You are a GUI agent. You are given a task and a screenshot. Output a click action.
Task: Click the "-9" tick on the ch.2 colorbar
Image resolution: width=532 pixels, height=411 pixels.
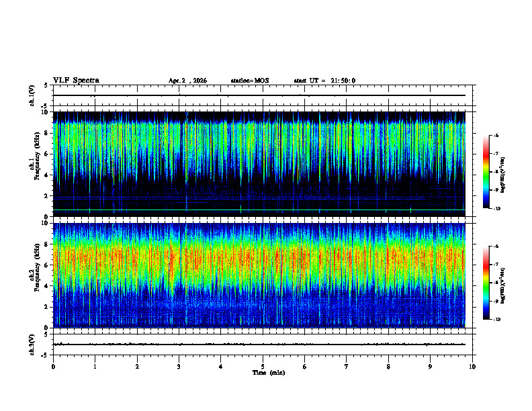tap(496, 301)
